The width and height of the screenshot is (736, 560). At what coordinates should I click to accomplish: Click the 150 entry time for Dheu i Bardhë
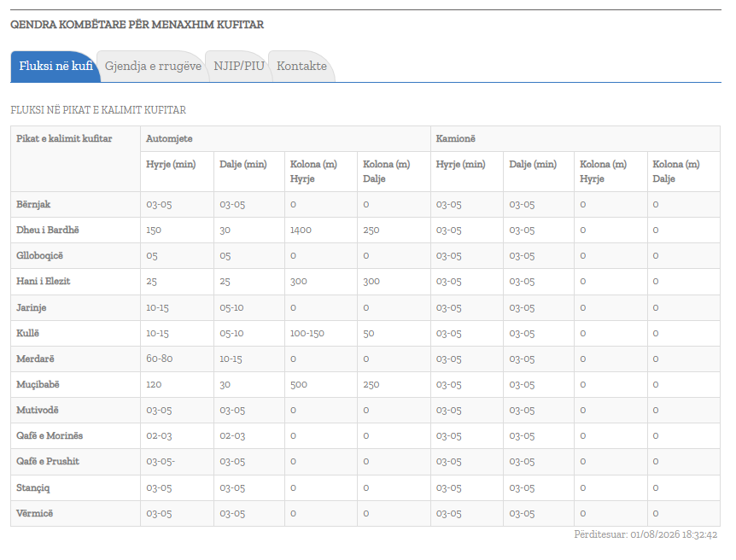[154, 230]
